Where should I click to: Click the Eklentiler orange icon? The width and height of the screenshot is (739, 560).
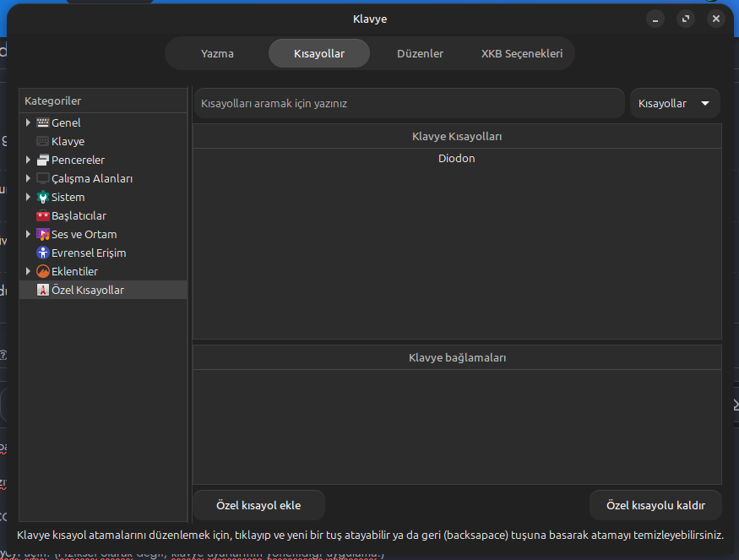pyautogui.click(x=43, y=271)
